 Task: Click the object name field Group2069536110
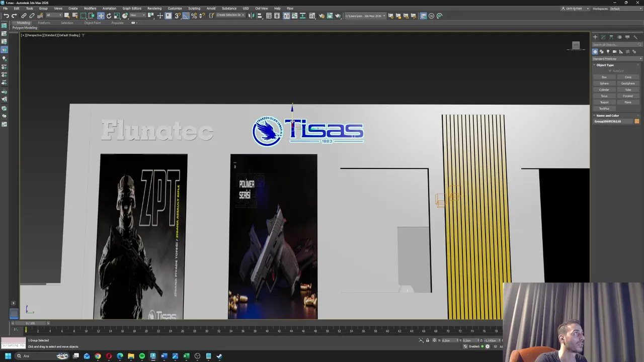pos(613,121)
